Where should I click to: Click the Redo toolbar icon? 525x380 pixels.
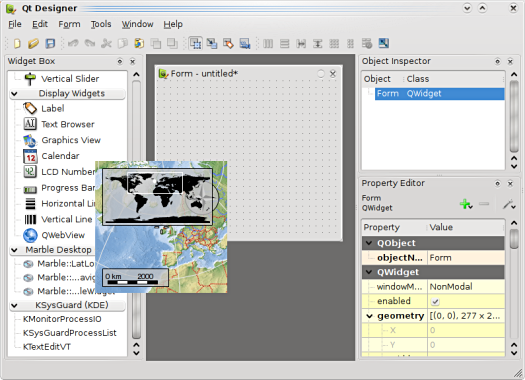90,44
